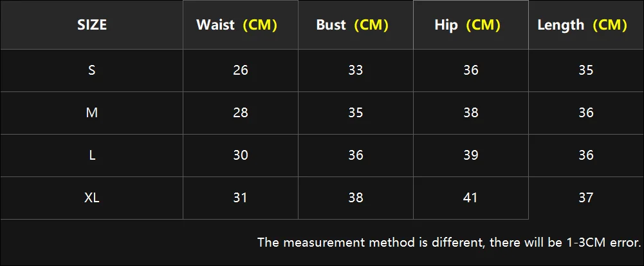This screenshot has width=644, height=266.
Task: Click hip value 38 in M row
Action: pos(471,113)
